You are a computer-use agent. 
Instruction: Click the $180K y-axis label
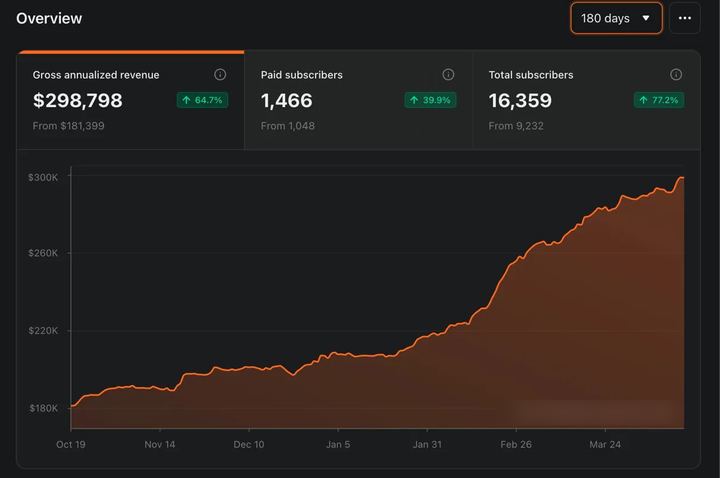point(44,408)
